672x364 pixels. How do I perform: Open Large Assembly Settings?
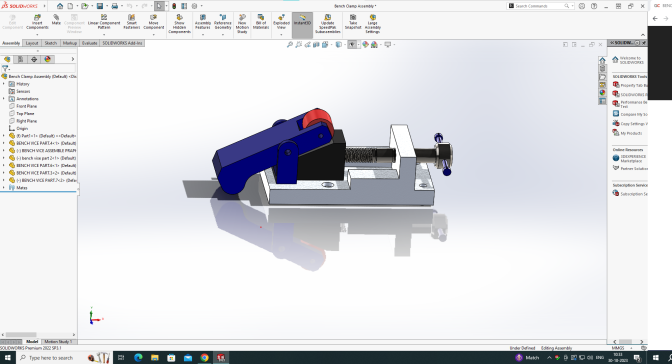pos(372,24)
